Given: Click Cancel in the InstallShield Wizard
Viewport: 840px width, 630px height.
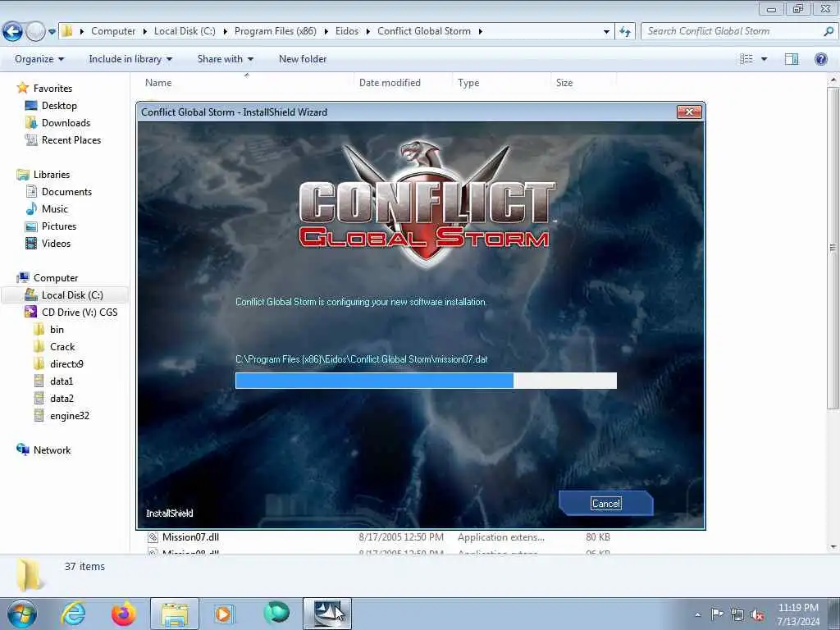Looking at the screenshot, I should click(606, 503).
